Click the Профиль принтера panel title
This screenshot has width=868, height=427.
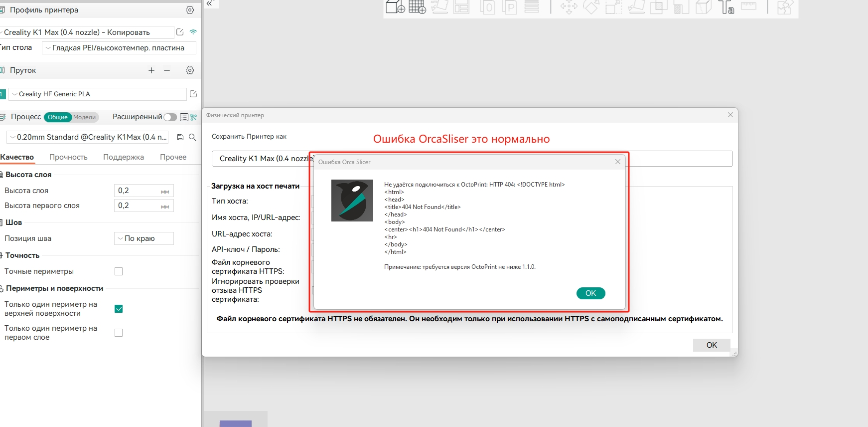pos(44,10)
